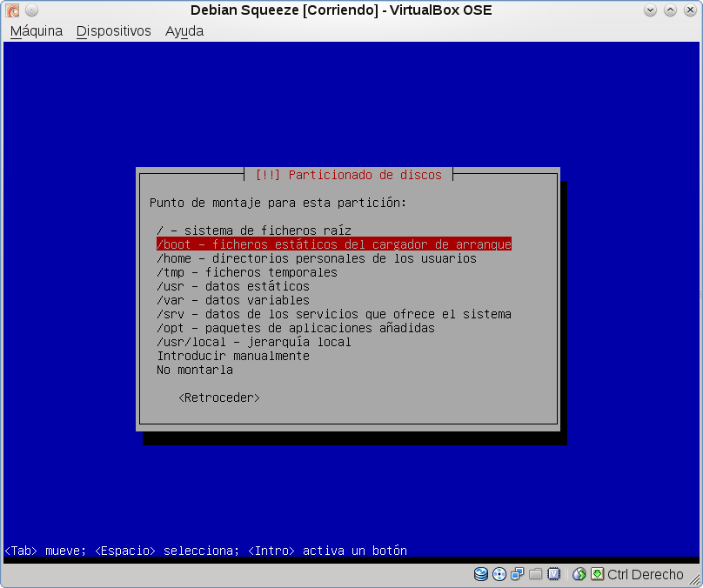Click the shared folders status icon

click(536, 574)
